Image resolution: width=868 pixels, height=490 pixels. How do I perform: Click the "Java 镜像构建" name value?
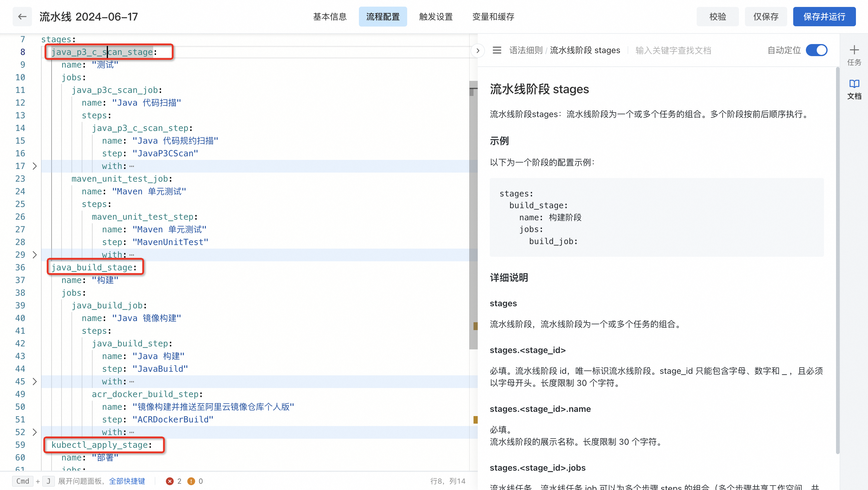click(146, 318)
